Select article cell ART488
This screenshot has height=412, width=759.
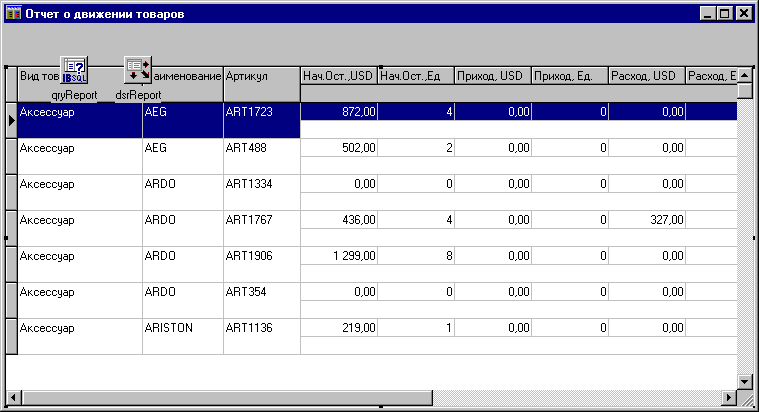[x=262, y=156]
